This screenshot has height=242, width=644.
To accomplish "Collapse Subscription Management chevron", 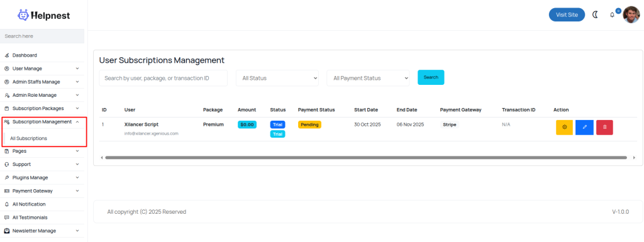I will [x=77, y=122].
